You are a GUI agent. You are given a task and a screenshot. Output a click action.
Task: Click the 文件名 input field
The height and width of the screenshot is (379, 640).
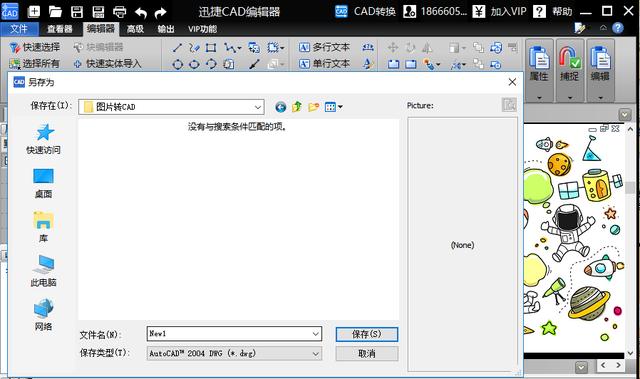(x=234, y=334)
